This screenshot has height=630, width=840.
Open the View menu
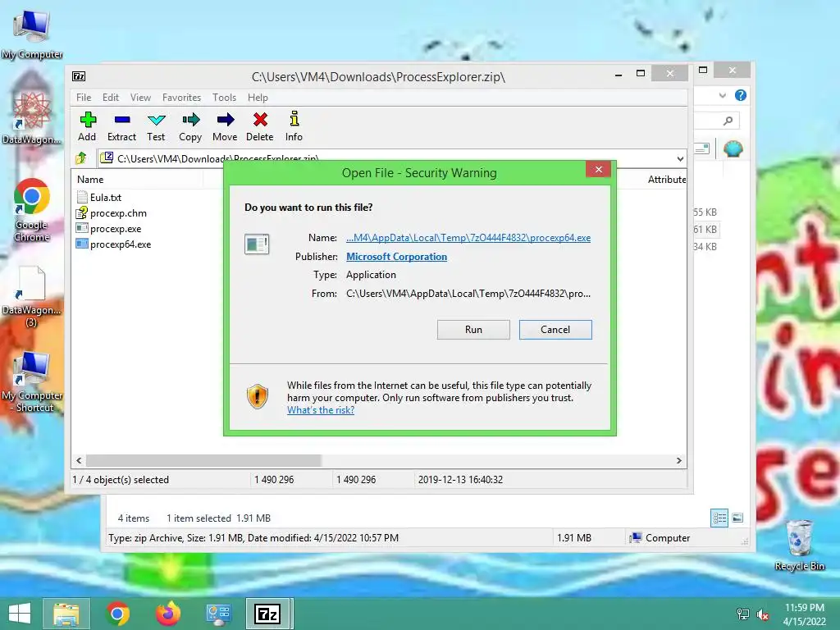point(140,98)
